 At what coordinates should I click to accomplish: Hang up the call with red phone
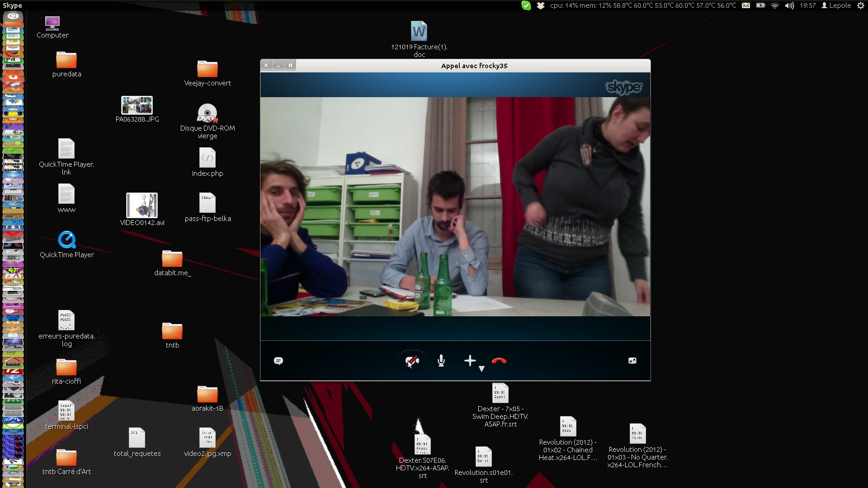tap(499, 361)
